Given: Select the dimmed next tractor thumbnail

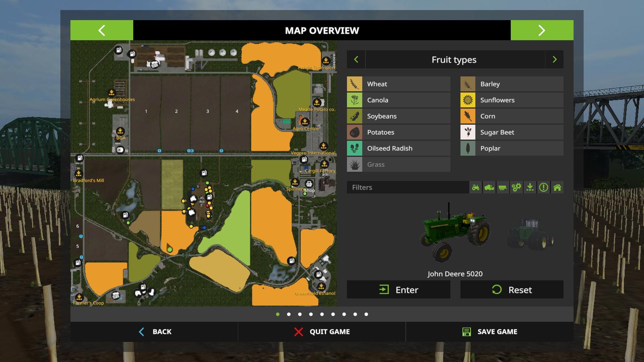Looking at the screenshot, I should [530, 234].
